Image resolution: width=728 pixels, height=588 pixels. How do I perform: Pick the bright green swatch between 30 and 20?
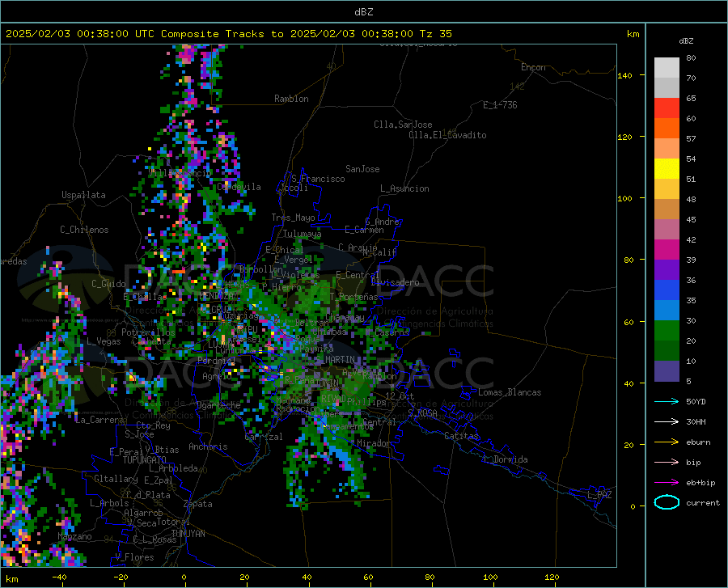[667, 331]
